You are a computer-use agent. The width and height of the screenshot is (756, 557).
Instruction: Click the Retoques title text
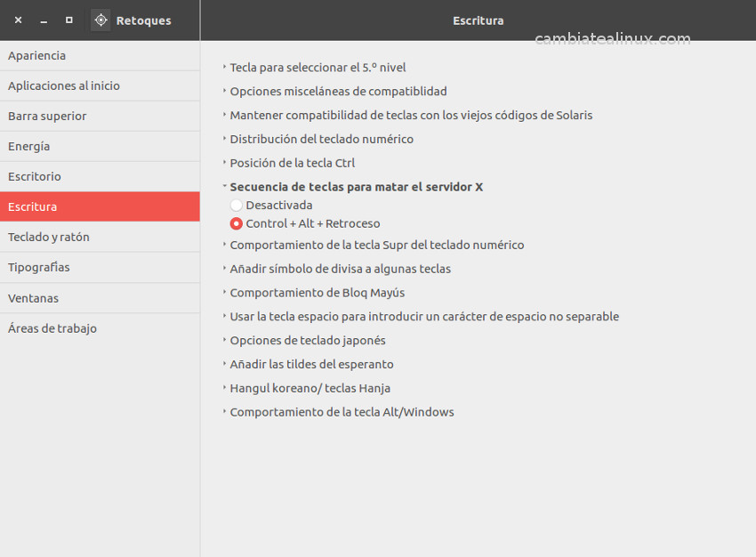pos(144,20)
